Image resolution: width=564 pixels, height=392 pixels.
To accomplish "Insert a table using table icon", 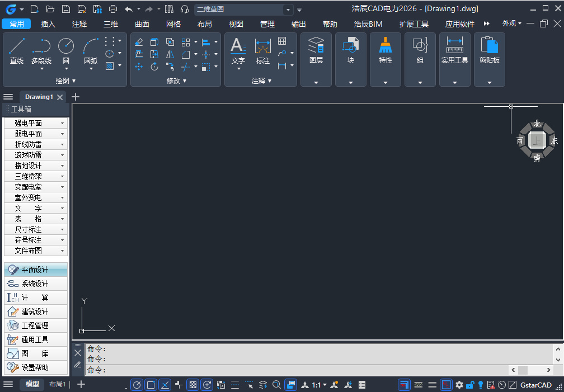I will pos(283,41).
